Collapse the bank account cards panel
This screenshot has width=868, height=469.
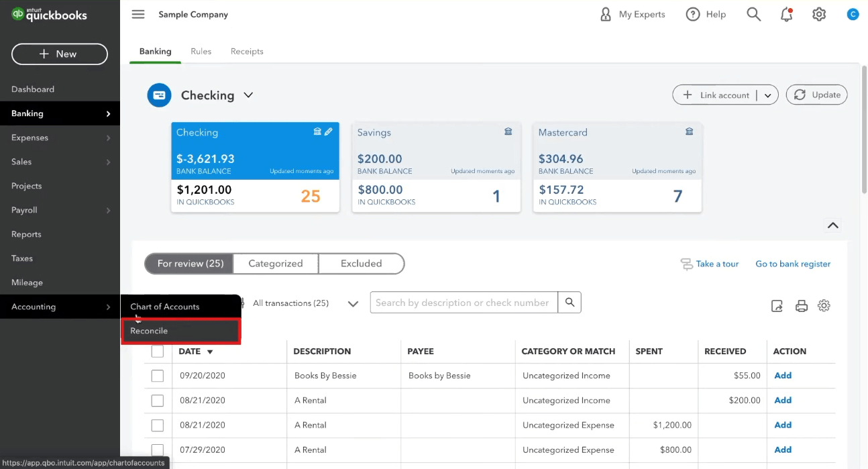[833, 225]
